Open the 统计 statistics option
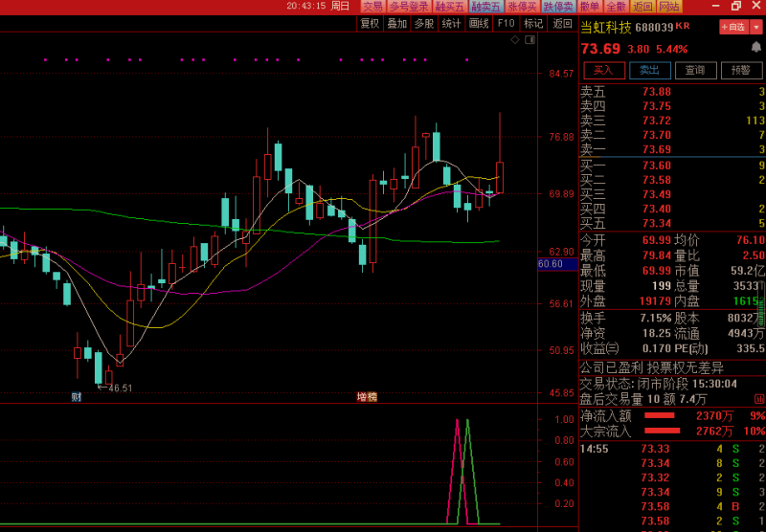The width and height of the screenshot is (766, 532). (x=452, y=24)
